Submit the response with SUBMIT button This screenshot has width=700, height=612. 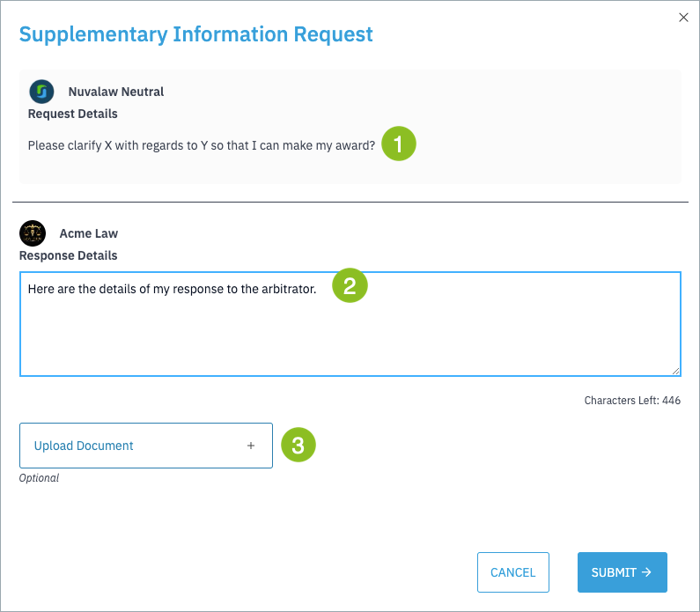[x=622, y=572]
